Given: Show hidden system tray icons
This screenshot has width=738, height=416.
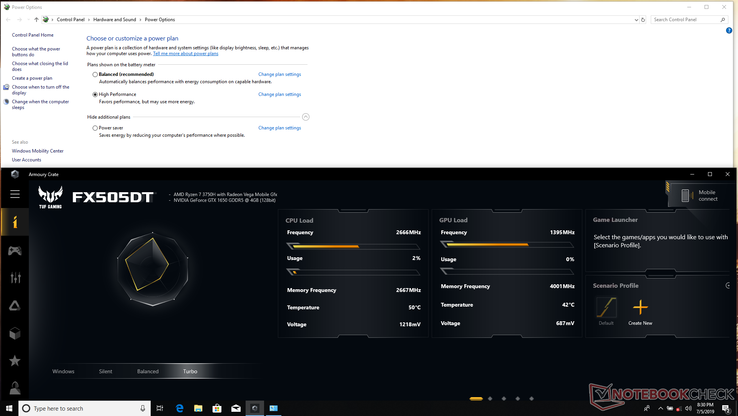Looking at the screenshot, I should point(660,408).
